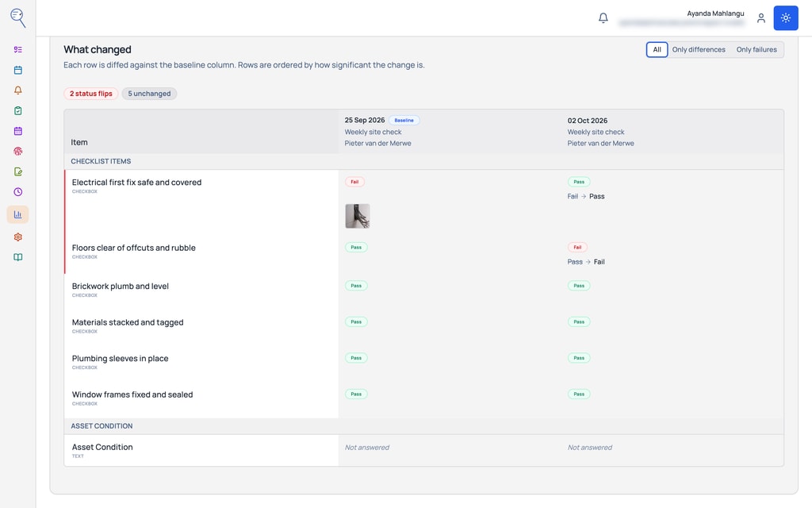Switch to Only differences filter

point(699,50)
